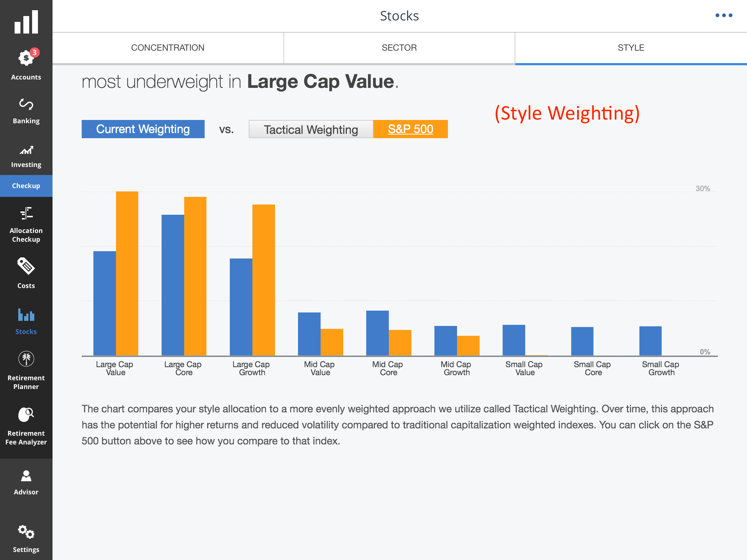
Task: Open the Banking sidebar icon
Action: pos(26,104)
